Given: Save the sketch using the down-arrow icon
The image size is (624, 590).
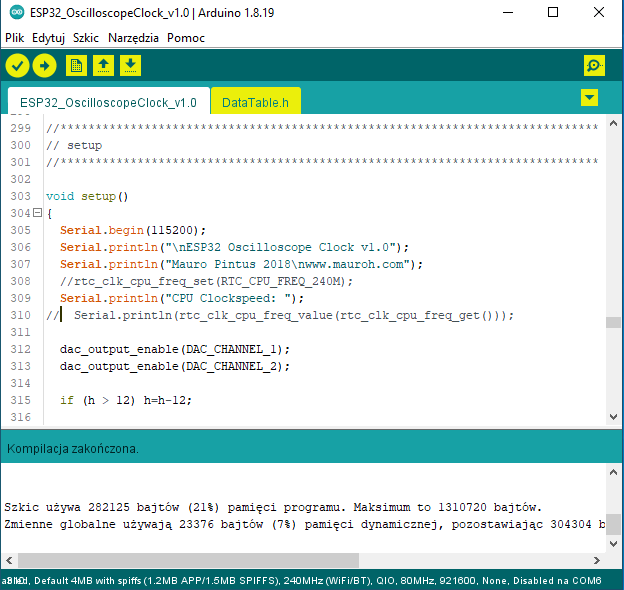Looking at the screenshot, I should [131, 65].
